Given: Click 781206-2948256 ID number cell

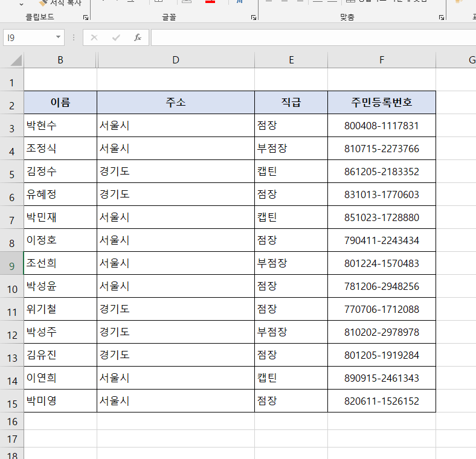Looking at the screenshot, I should [382, 286].
